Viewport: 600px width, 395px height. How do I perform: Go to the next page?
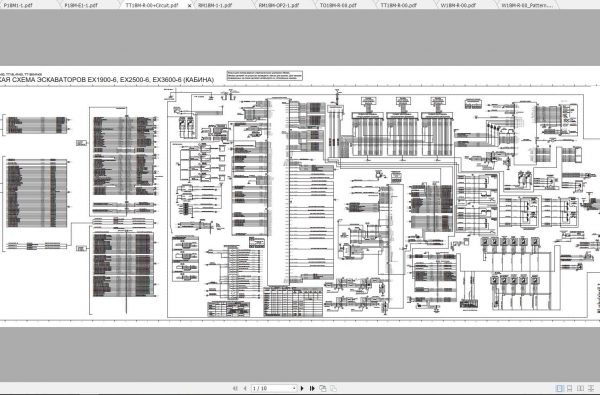point(302,388)
